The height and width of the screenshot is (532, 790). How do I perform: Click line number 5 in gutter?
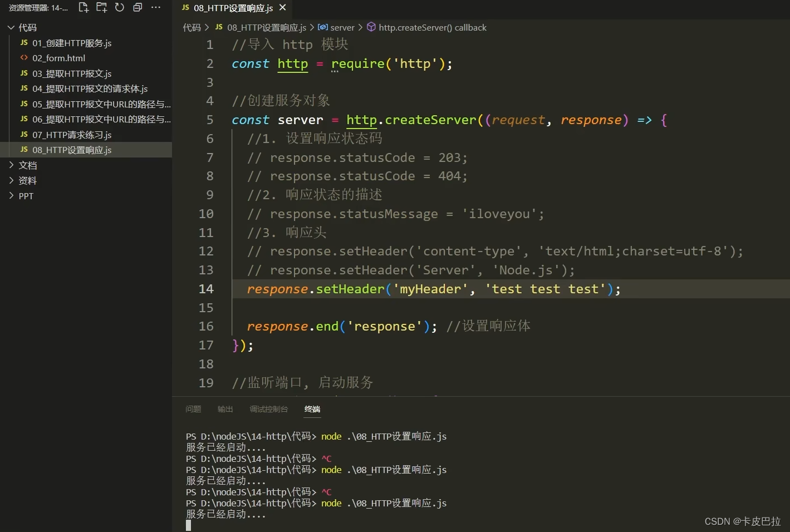210,120
